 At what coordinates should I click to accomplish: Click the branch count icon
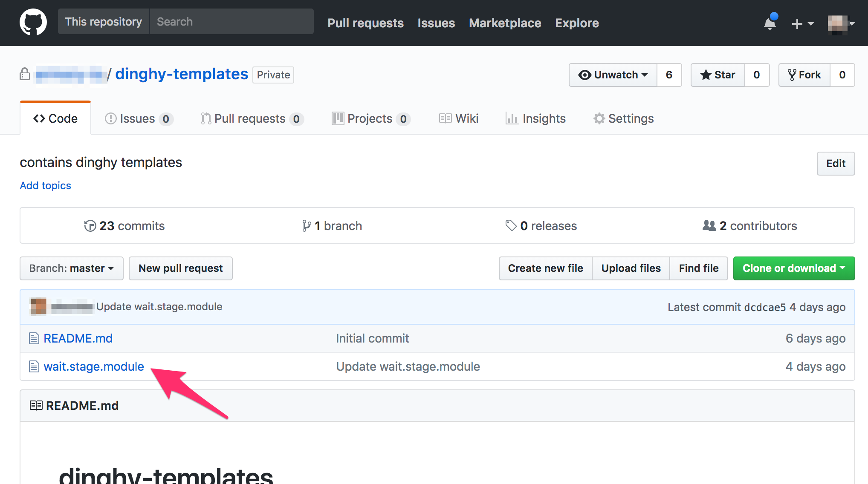(x=306, y=226)
